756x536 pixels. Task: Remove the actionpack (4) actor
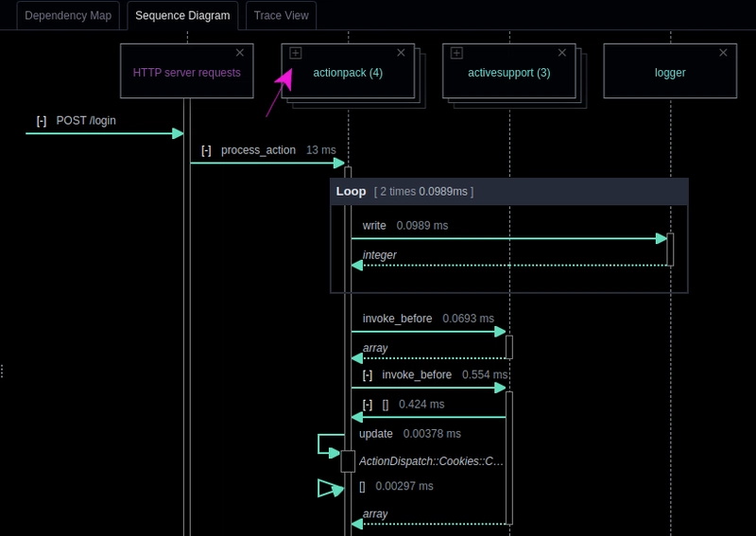point(401,53)
